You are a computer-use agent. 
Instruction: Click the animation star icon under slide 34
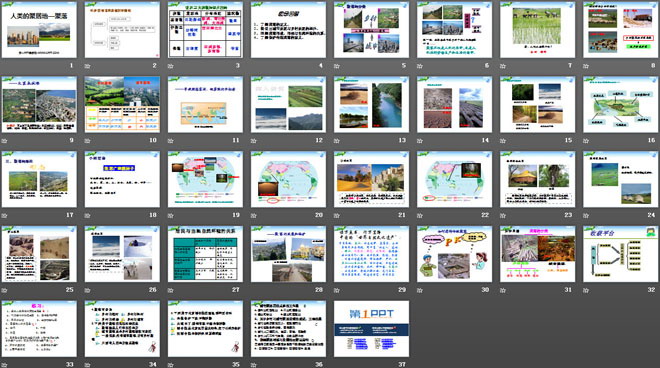coord(88,365)
